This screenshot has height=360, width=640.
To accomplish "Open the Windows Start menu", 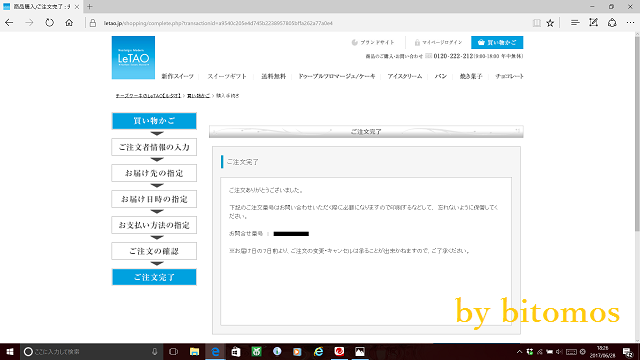I will 10,351.
